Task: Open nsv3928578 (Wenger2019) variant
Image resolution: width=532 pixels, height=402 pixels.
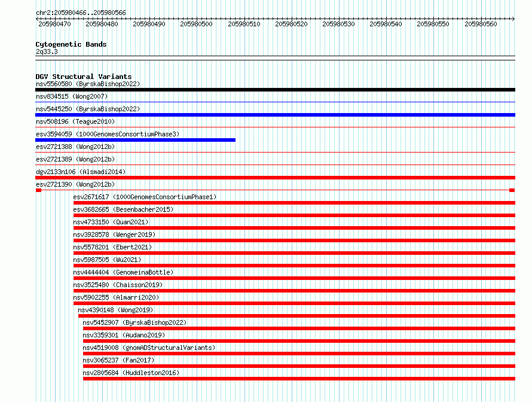Action: [x=114, y=234]
